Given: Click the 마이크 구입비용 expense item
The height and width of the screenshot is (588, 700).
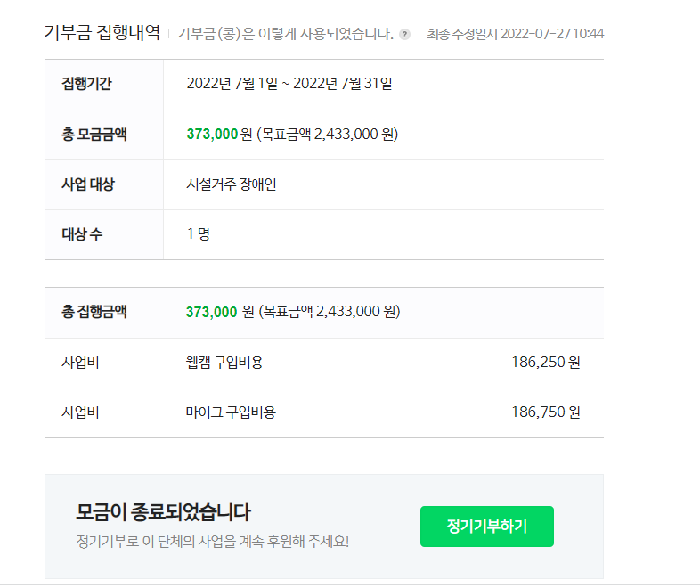Looking at the screenshot, I should click(x=231, y=412).
